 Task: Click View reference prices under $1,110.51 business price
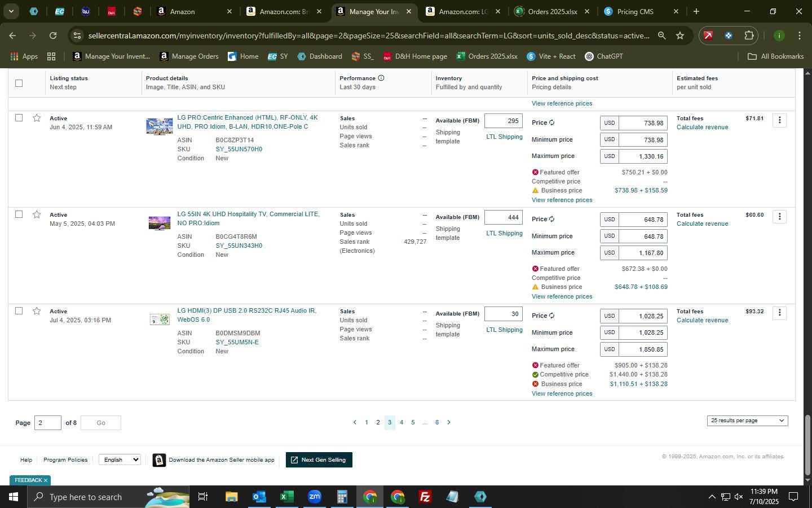562,393
